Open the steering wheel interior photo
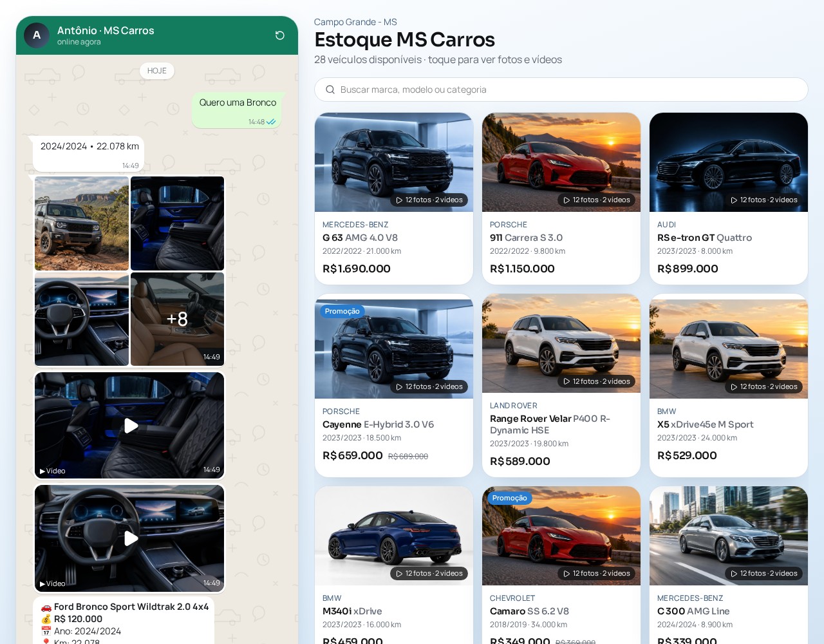Screen dimensions: 824x644 [82, 319]
